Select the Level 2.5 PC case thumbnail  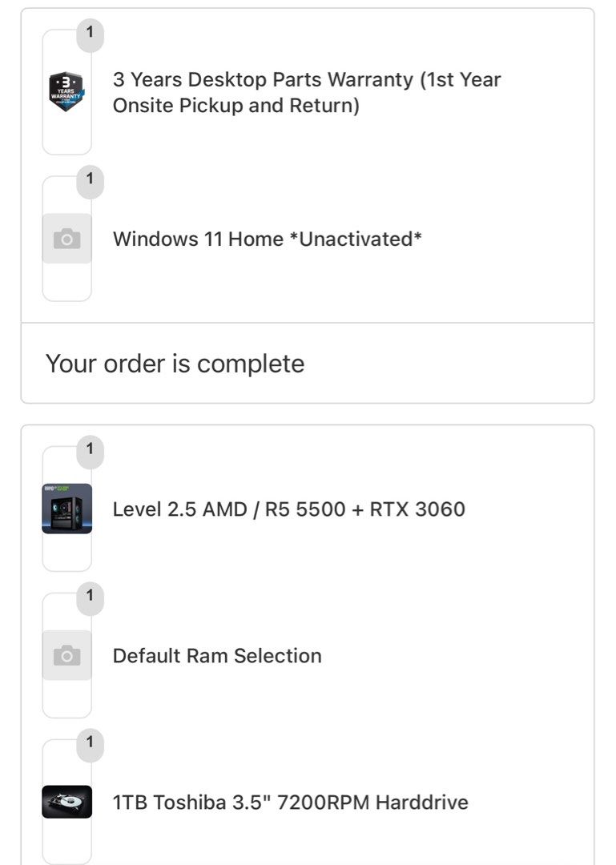pyautogui.click(x=66, y=509)
